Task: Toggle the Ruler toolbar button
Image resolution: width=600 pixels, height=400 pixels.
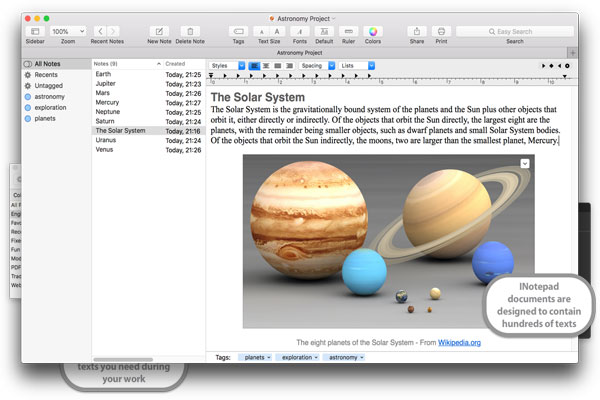Action: click(x=347, y=32)
